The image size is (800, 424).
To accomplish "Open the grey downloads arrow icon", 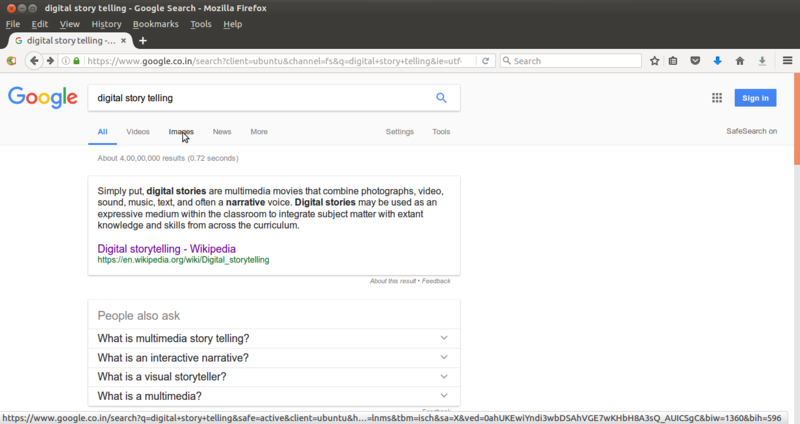I will [x=762, y=61].
